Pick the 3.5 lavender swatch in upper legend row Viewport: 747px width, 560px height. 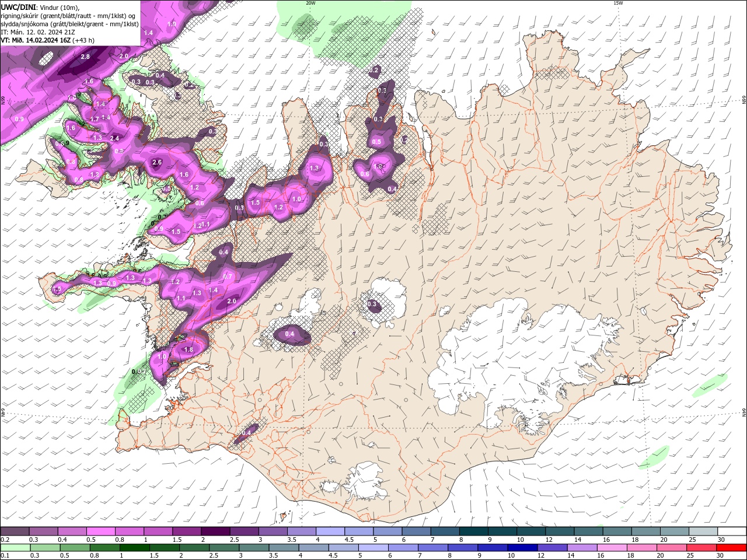point(301,531)
